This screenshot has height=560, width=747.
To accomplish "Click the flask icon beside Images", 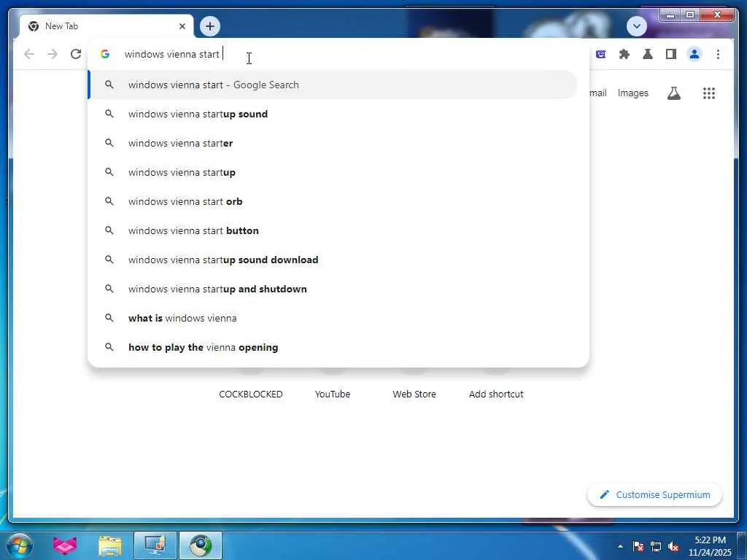I will point(673,93).
